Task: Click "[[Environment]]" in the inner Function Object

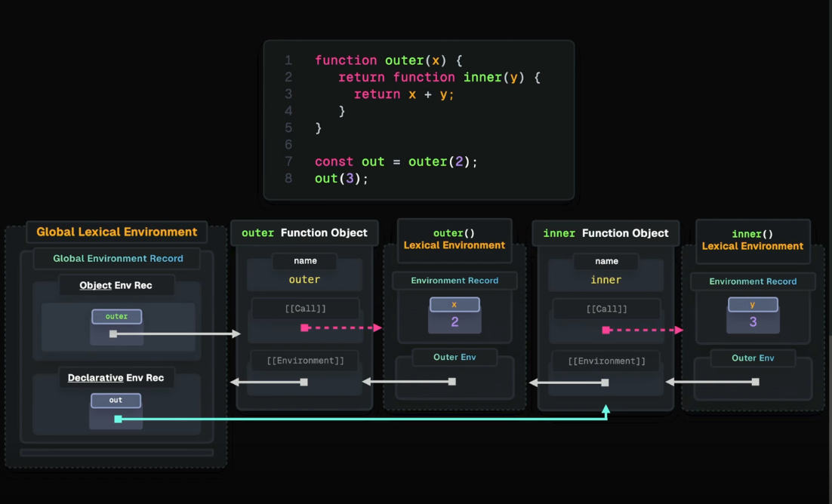Action: pyautogui.click(x=606, y=361)
